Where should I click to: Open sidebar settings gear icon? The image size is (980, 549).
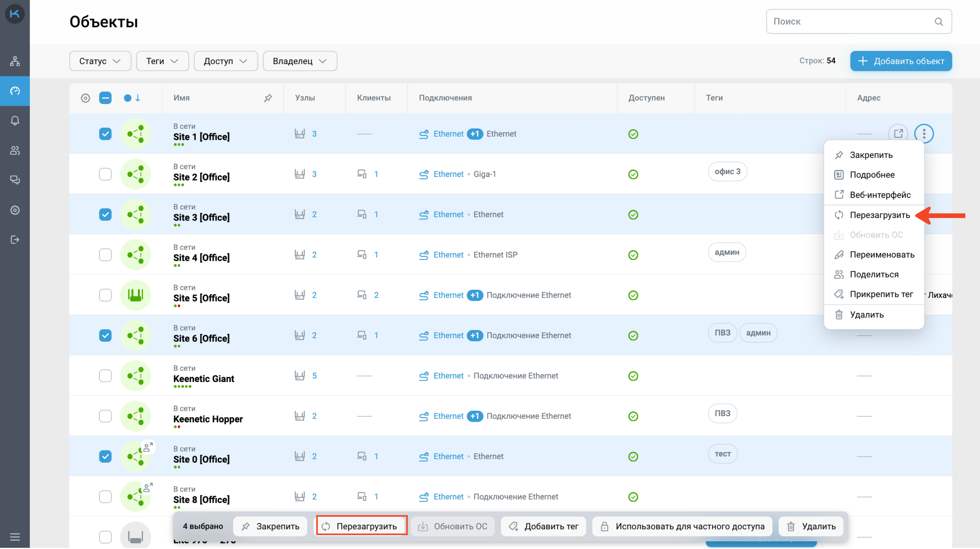tap(15, 210)
